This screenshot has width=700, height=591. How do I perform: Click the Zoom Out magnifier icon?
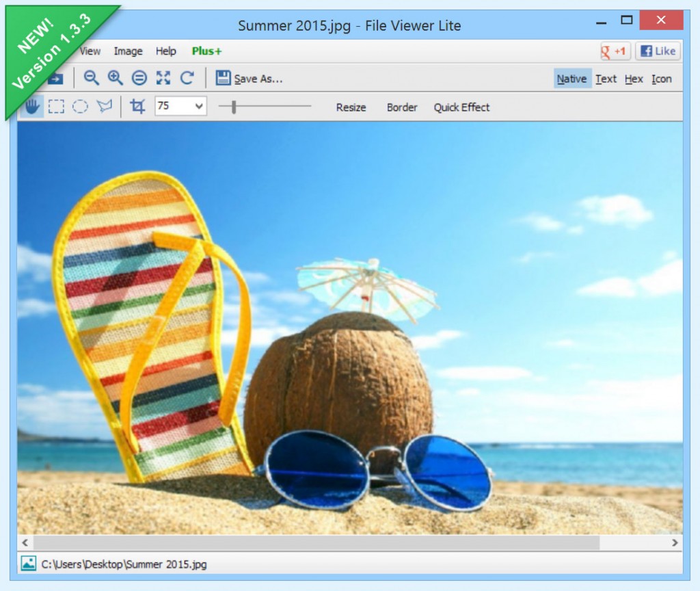(91, 78)
